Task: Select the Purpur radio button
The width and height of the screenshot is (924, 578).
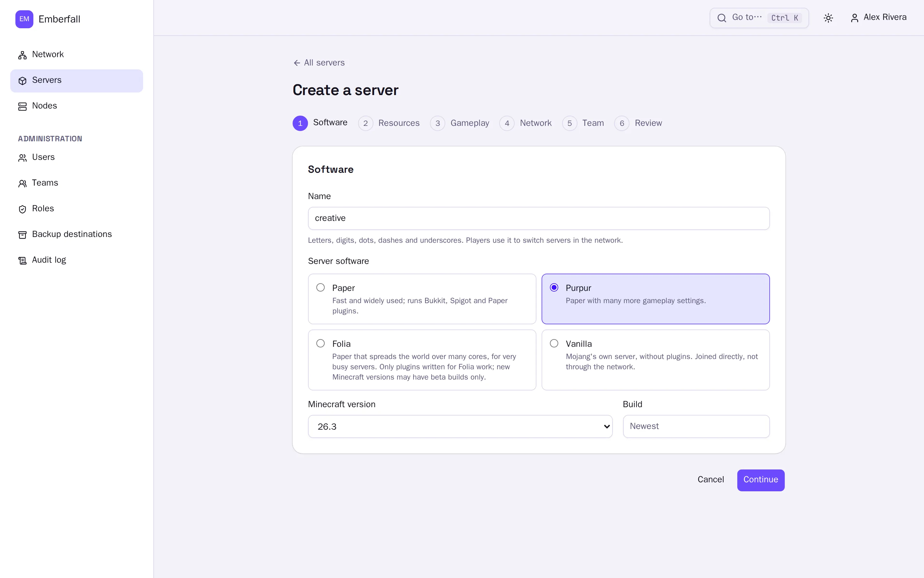Action: tap(554, 287)
